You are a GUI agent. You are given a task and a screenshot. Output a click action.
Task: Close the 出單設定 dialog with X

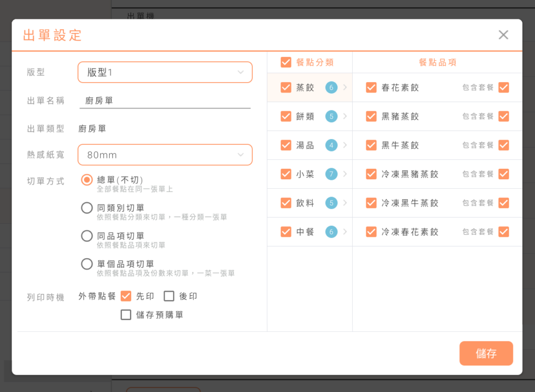click(x=503, y=35)
